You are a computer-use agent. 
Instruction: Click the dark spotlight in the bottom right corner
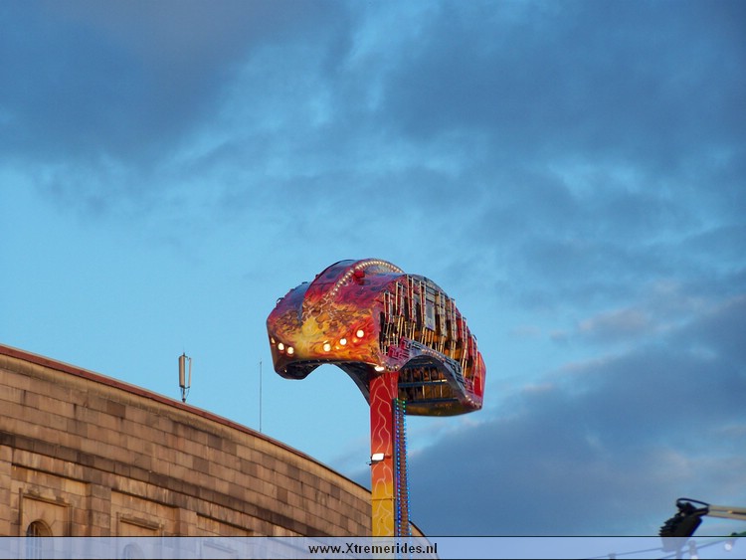click(x=682, y=520)
